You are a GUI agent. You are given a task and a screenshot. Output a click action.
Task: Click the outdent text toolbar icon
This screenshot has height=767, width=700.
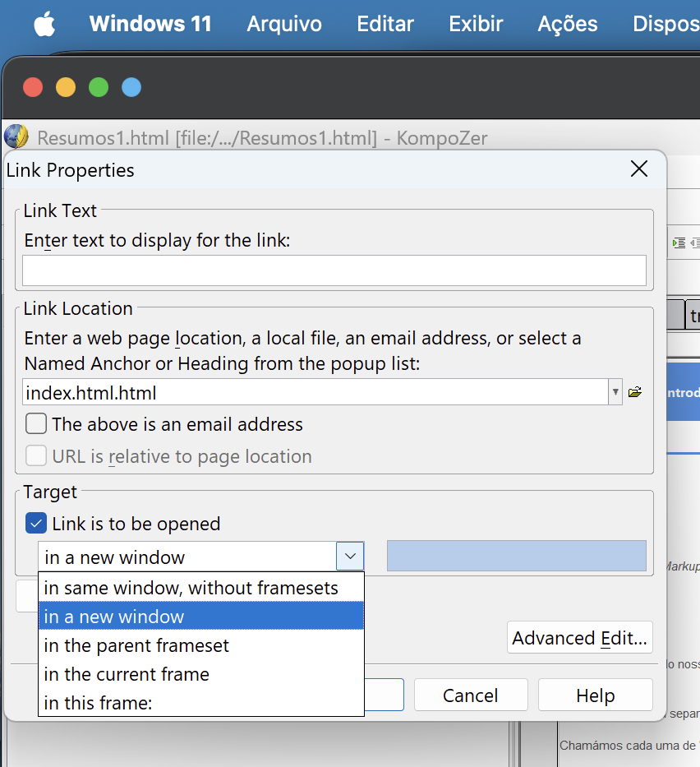695,243
